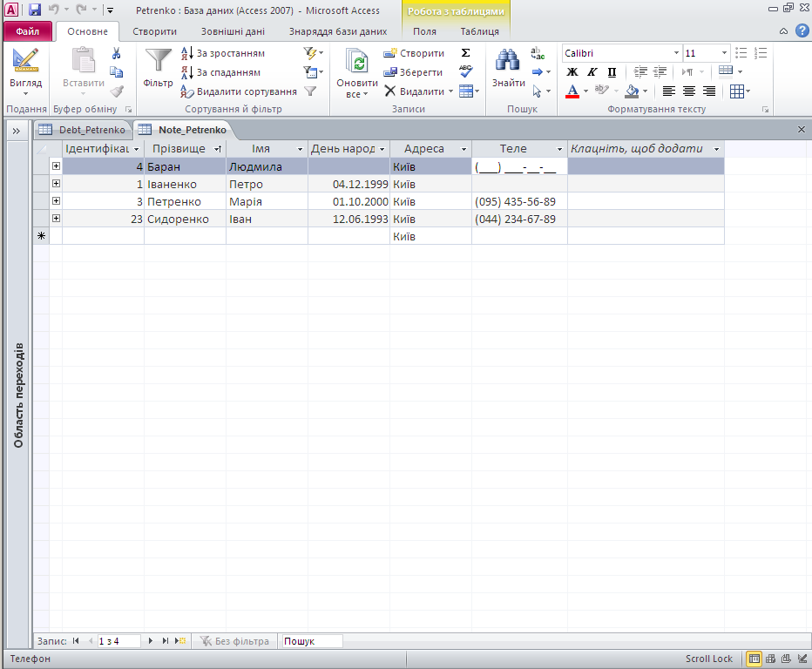The height and width of the screenshot is (669, 812).
Task: Switch to the Створити ribbon tab
Action: (x=154, y=31)
